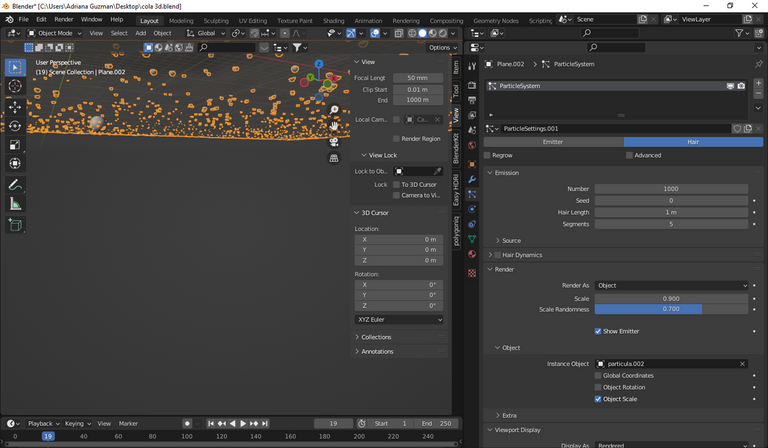Open the Particle properties tab icon

[472, 194]
